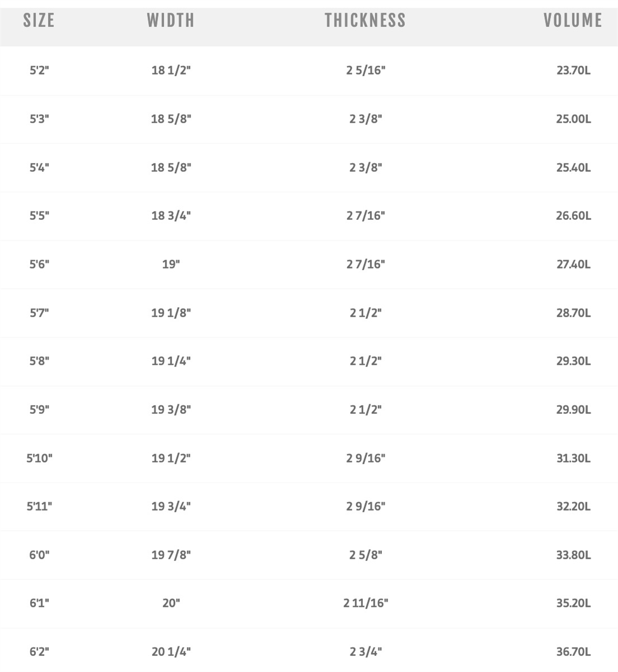Click the THICKNESS column header
The height and width of the screenshot is (672, 618).
pos(365,20)
